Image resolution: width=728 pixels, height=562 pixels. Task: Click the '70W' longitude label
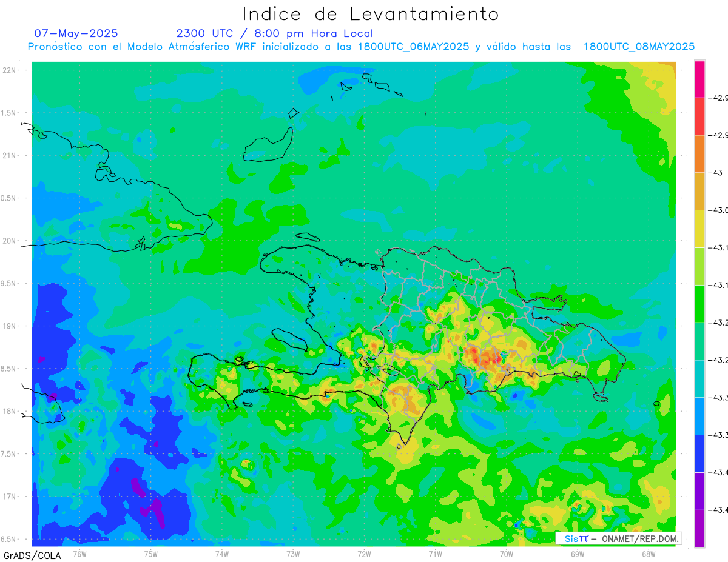pyautogui.click(x=507, y=554)
